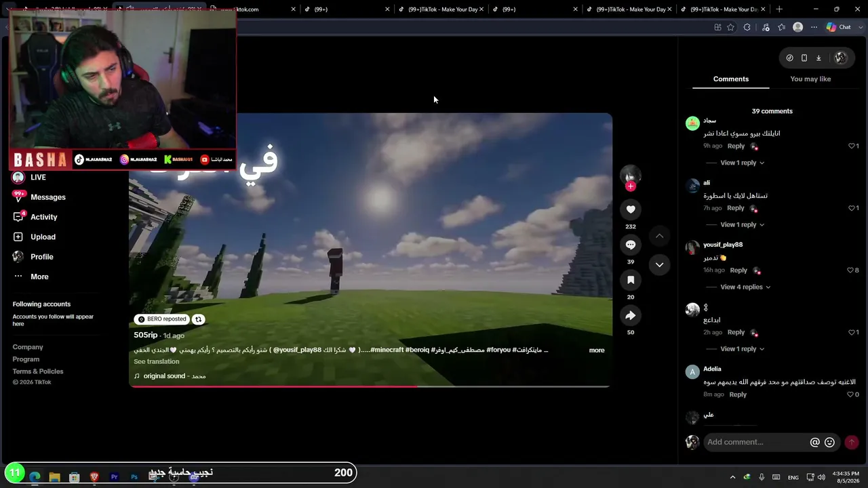
Task: Reply to سجاد's comment
Action: pos(736,146)
